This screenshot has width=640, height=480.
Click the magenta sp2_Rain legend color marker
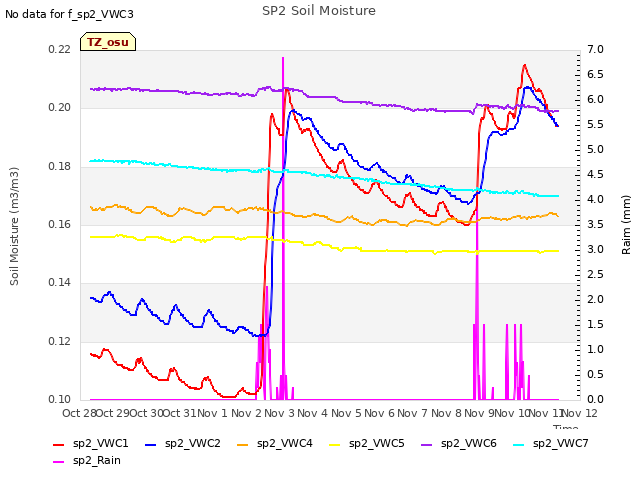[x=59, y=462]
